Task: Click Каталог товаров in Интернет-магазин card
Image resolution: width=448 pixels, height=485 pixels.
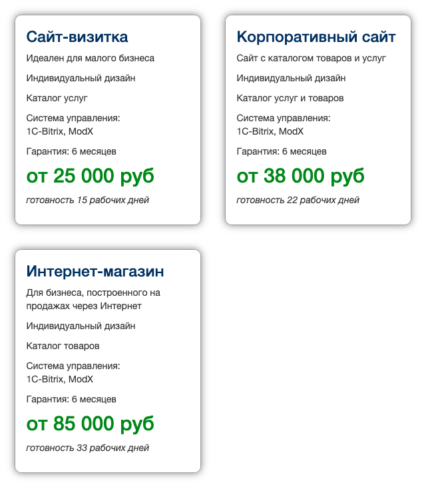Action: click(63, 346)
